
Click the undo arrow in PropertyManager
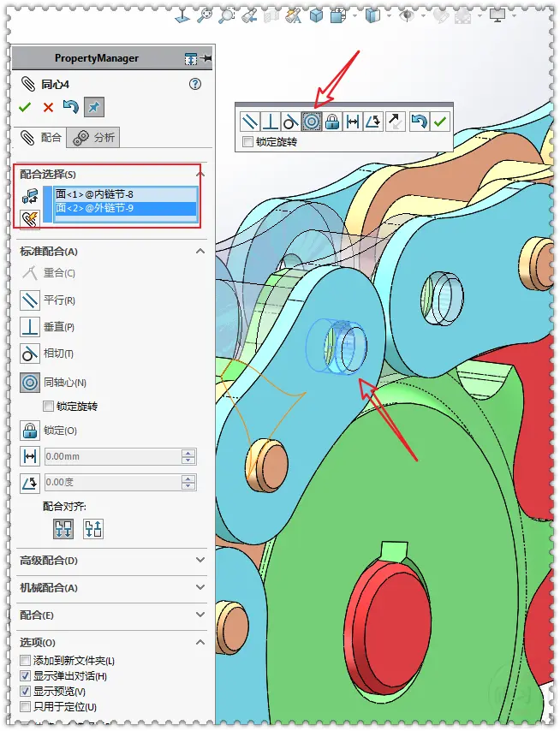[x=70, y=107]
